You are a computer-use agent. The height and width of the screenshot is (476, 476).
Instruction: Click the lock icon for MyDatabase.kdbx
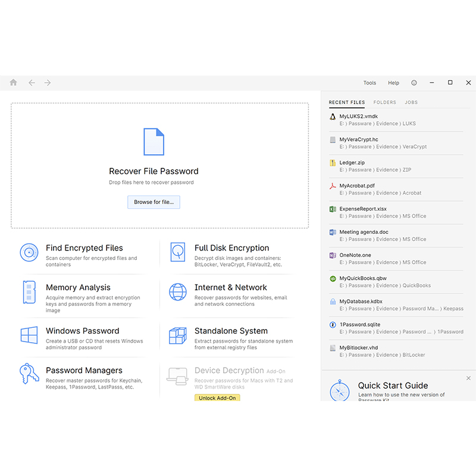(x=333, y=302)
